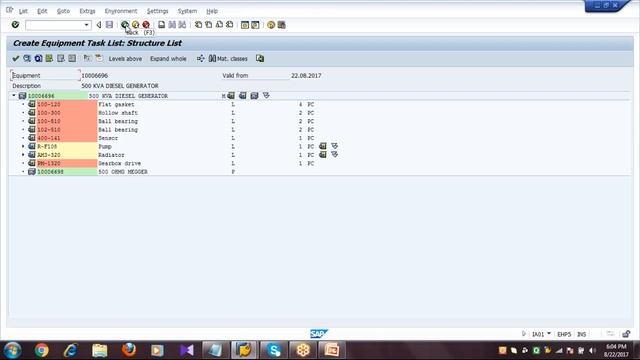Click the First page icon
The width and height of the screenshot is (640, 360).
click(x=198, y=25)
